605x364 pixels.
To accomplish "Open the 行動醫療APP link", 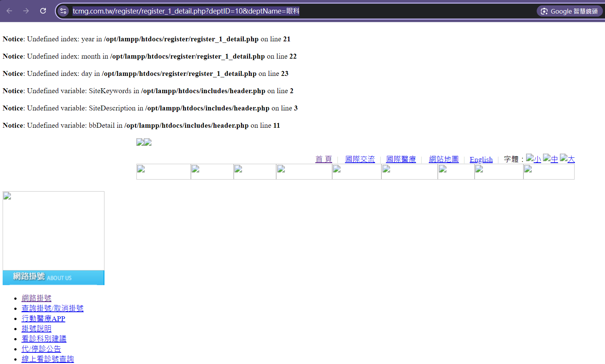I will [44, 319].
